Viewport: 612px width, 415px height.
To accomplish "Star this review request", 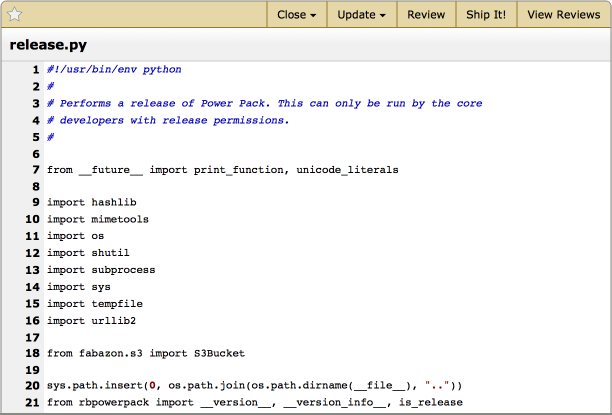I will (14, 14).
